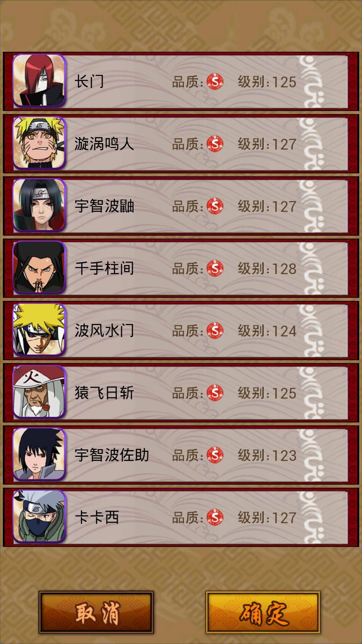Select the 漩涡鸣人 name label
The image size is (362, 644).
[104, 144]
